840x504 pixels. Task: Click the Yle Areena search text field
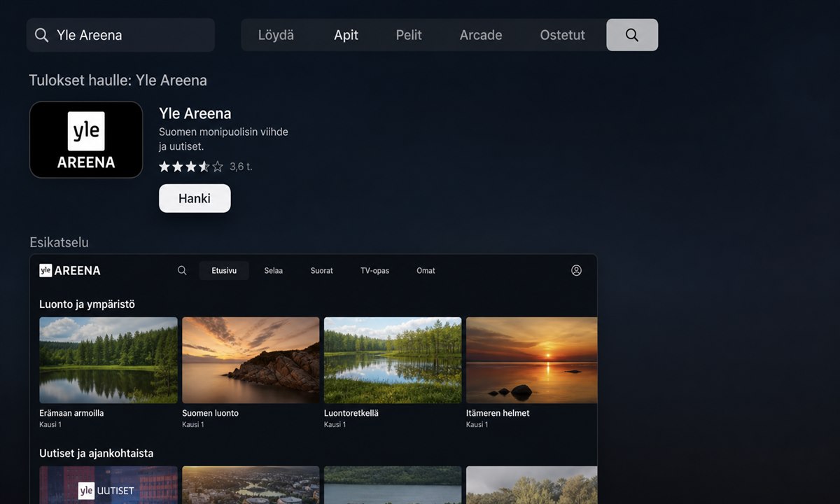[120, 35]
